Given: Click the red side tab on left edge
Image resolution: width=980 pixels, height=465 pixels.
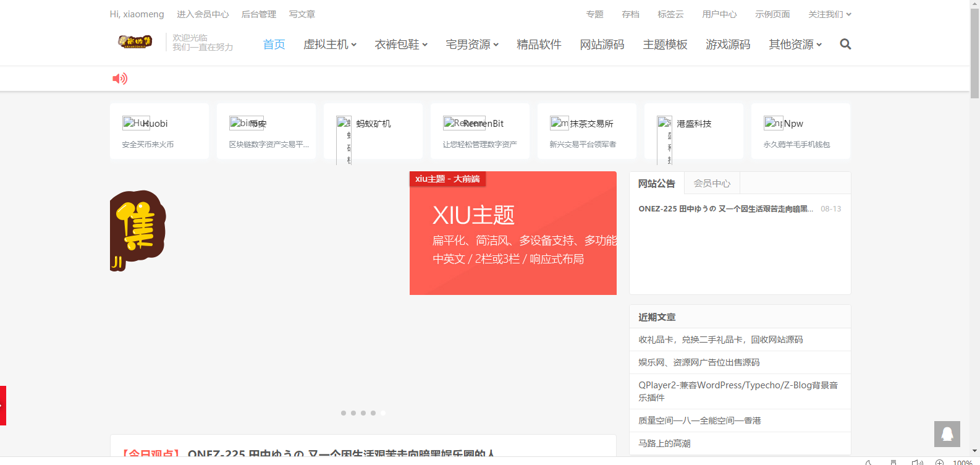Looking at the screenshot, I should pyautogui.click(x=3, y=406).
